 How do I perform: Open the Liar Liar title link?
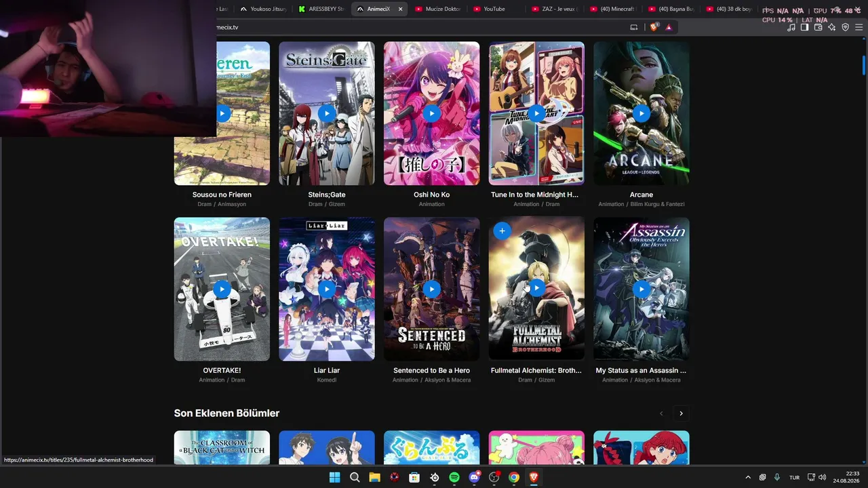click(327, 371)
